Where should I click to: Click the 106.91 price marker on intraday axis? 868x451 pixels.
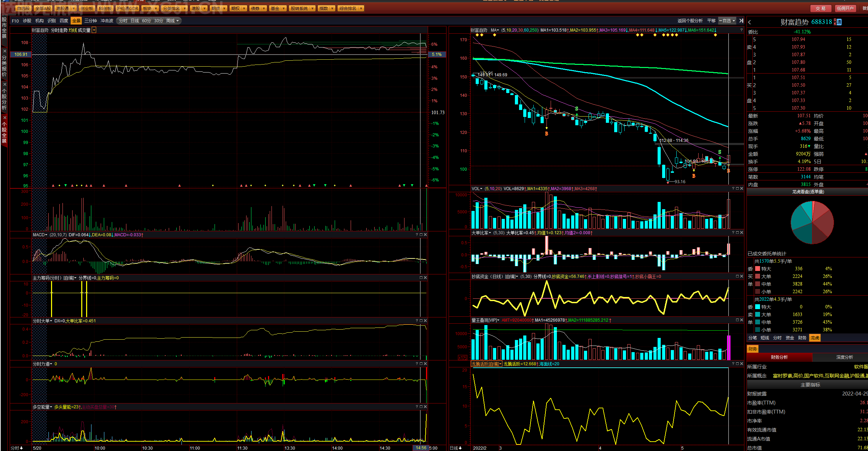click(21, 54)
